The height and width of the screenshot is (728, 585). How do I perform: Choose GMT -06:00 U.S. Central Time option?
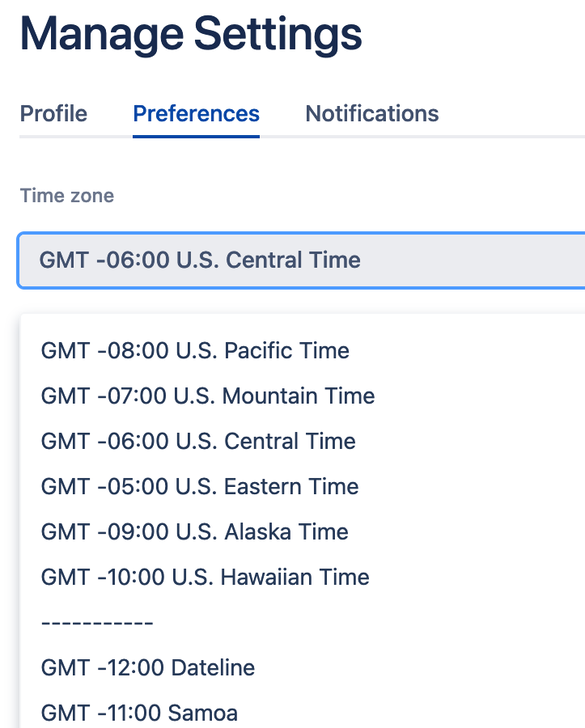197,441
